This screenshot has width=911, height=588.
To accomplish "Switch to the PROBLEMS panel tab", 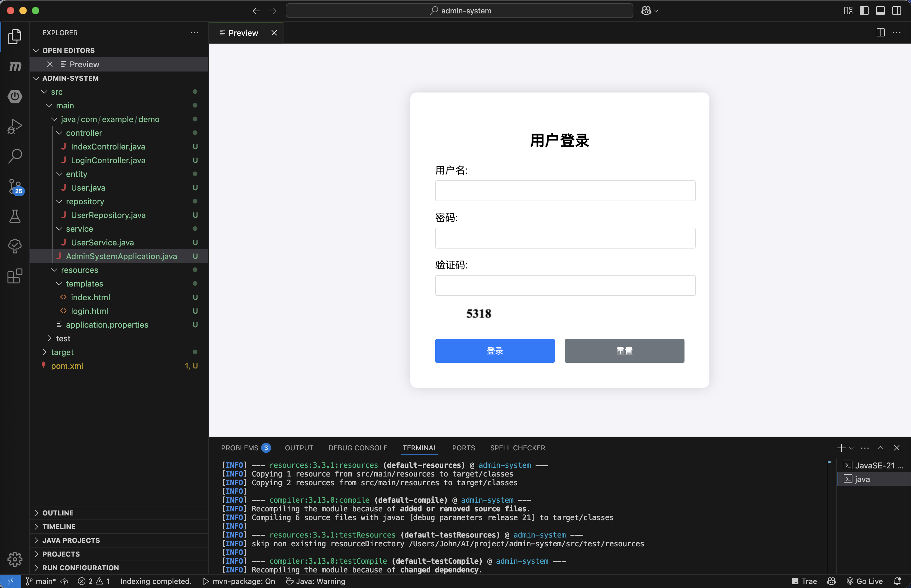I will (240, 448).
